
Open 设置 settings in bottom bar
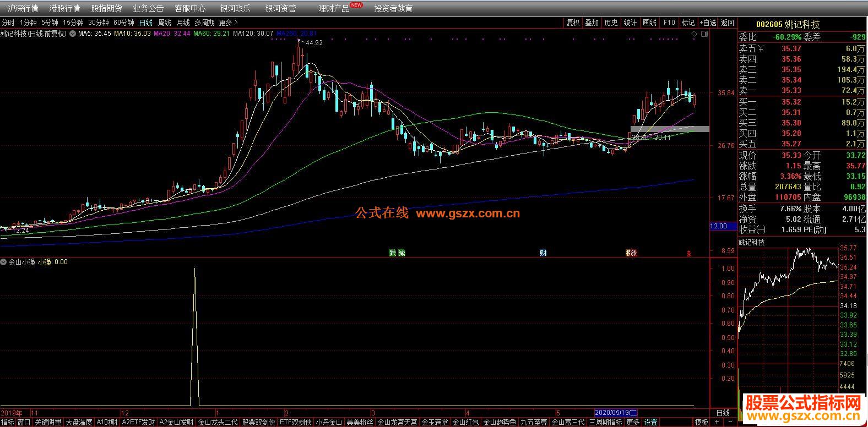651,422
